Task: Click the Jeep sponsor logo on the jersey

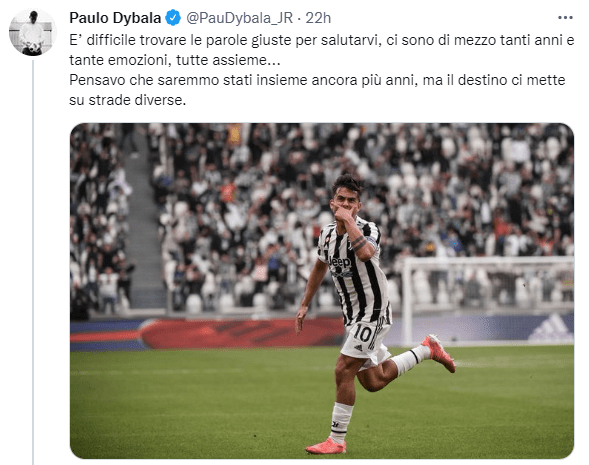Action: 340,262
